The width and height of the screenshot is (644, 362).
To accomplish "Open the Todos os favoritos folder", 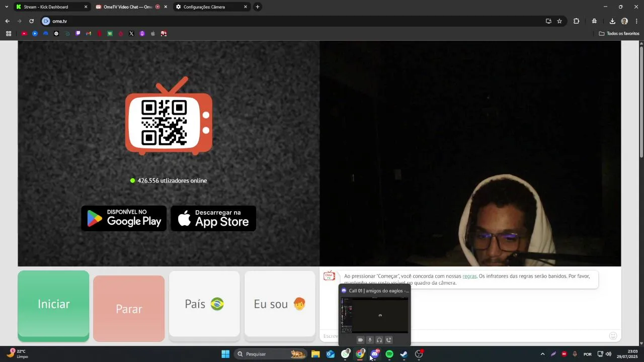I will pyautogui.click(x=619, y=34).
